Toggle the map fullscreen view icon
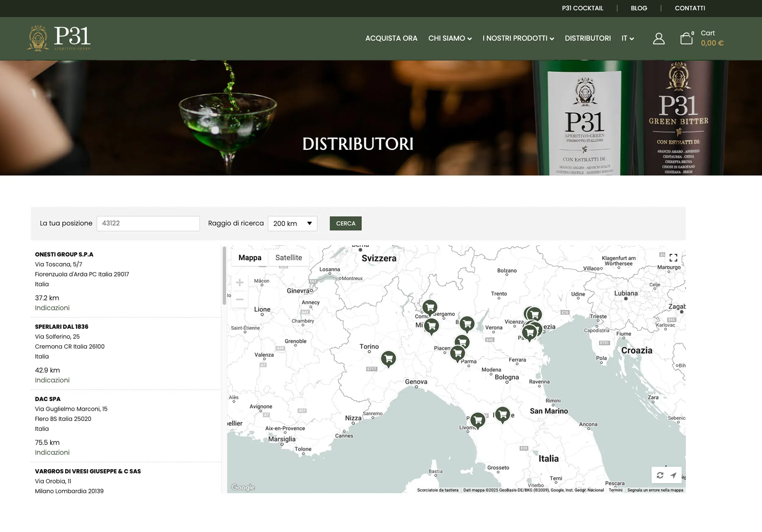The height and width of the screenshot is (532, 762). [x=673, y=258]
